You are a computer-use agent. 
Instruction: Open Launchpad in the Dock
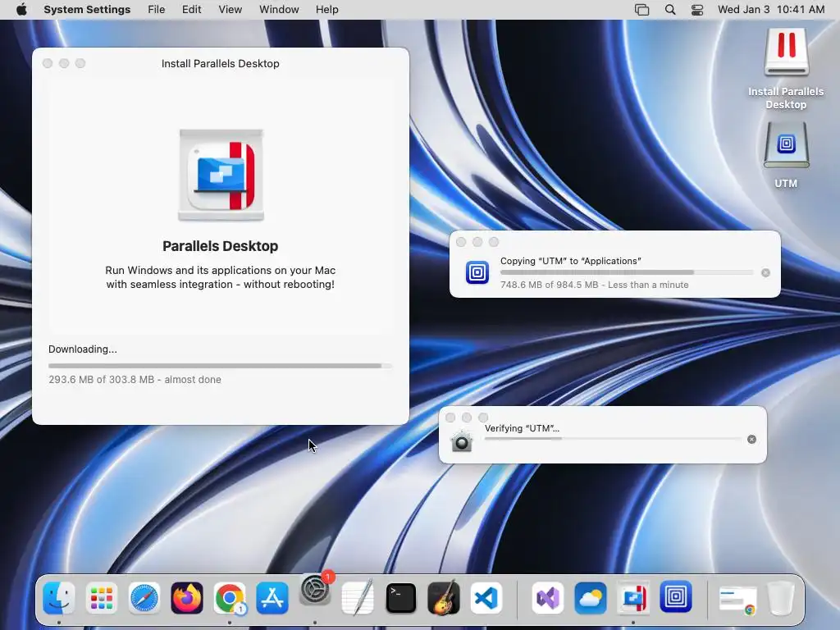[x=101, y=597]
